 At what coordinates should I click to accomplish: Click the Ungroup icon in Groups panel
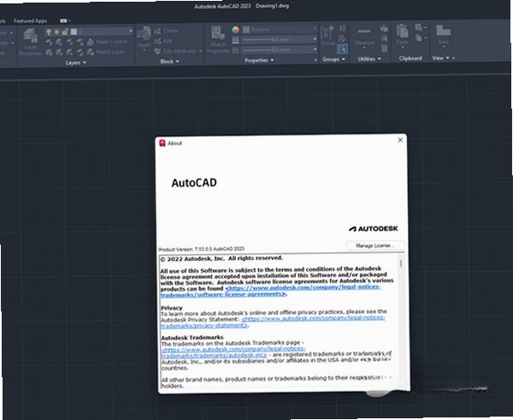[x=342, y=28]
